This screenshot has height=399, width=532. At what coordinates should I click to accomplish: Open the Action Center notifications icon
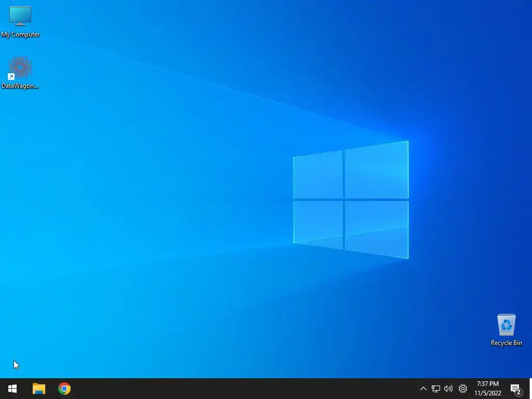pyautogui.click(x=516, y=389)
